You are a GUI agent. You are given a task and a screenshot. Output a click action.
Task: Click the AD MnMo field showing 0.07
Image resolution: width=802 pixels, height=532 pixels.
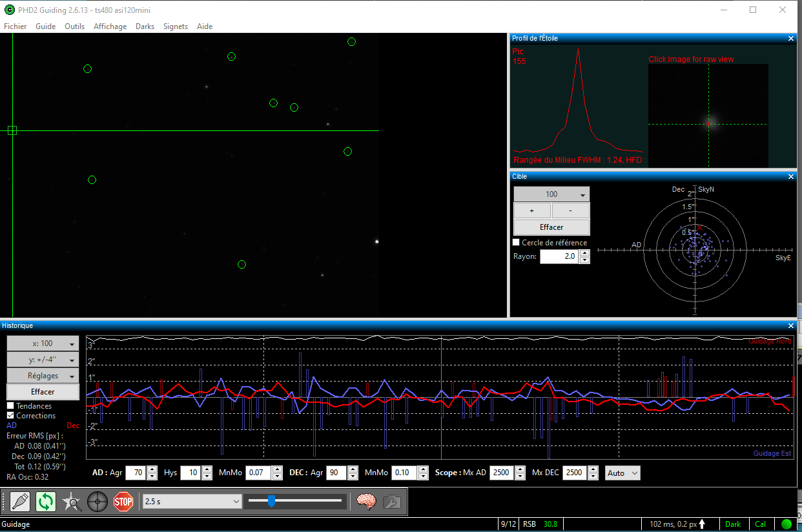pos(258,473)
